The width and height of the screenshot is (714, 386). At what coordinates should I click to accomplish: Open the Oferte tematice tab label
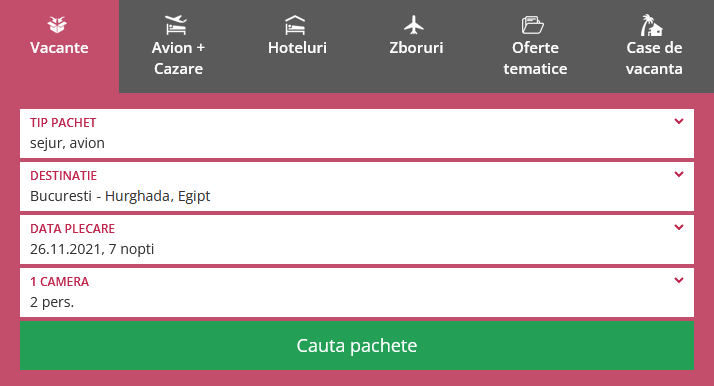[535, 58]
